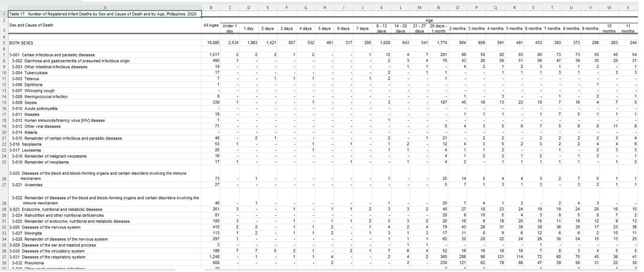This screenshot has width=644, height=272.
Task: Click row header 5
Action: (x=4, y=43)
